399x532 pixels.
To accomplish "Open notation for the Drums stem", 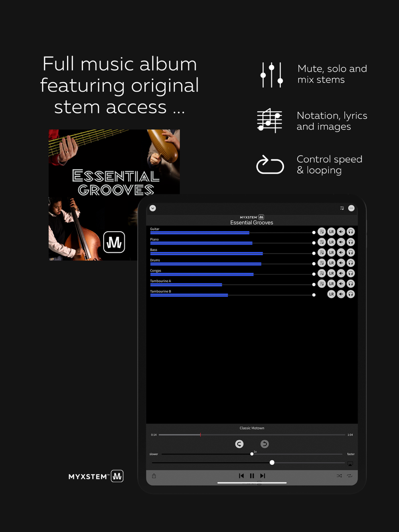I will tap(322, 263).
